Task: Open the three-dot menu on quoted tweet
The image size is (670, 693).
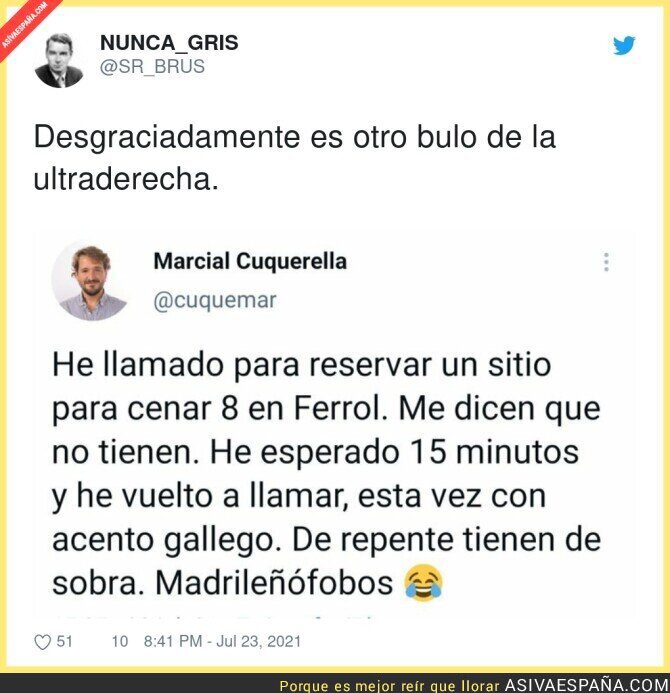Action: (606, 262)
